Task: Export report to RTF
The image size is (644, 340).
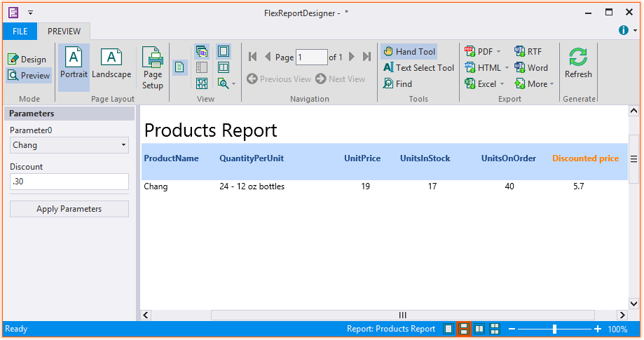Action: click(x=528, y=51)
